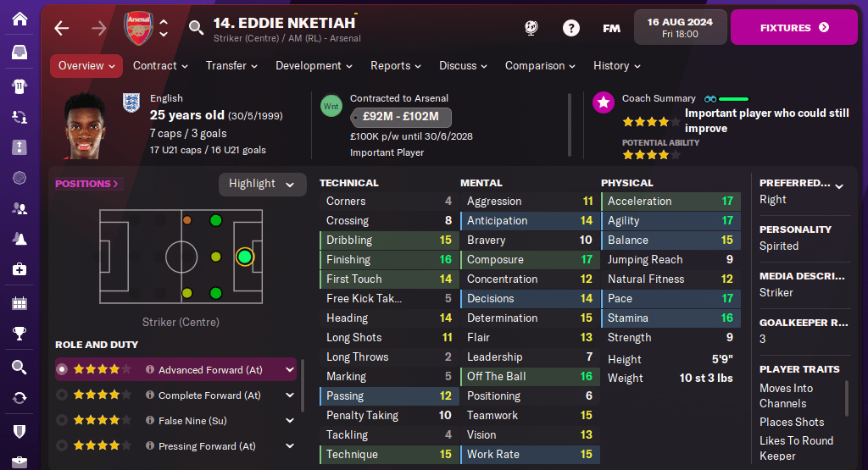The height and width of the screenshot is (470, 868).
Task: Open the player search magnifier icon
Action: point(196,28)
